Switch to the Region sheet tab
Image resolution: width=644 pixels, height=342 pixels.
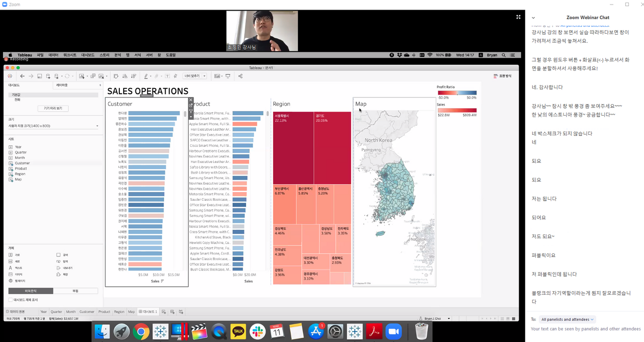click(x=119, y=312)
